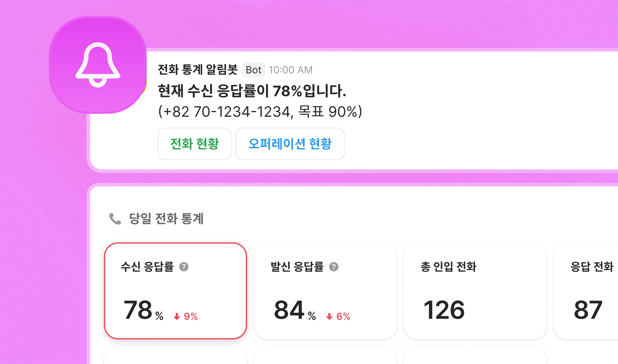
Task: Click the red down arrow beside 6%
Action: click(329, 316)
